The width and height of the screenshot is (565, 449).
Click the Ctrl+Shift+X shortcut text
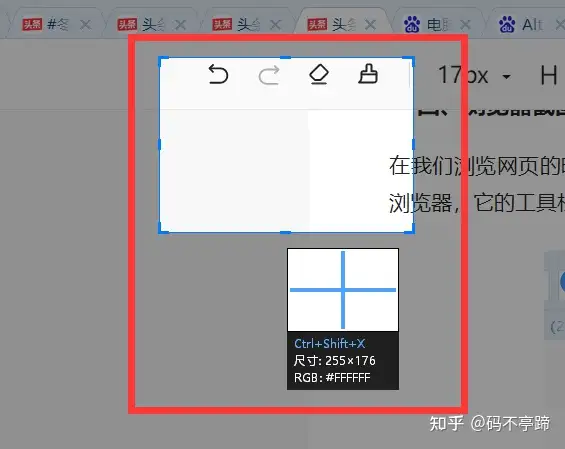pos(330,343)
